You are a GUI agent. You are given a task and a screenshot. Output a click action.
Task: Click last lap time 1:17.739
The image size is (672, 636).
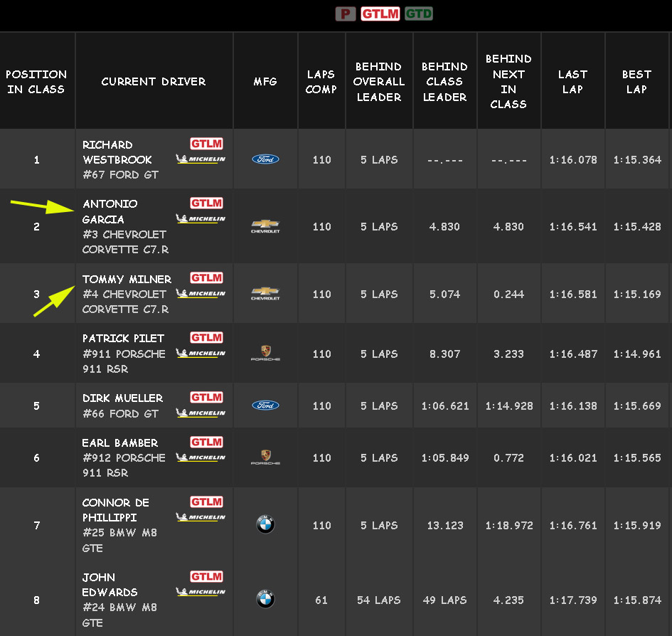pos(573,600)
